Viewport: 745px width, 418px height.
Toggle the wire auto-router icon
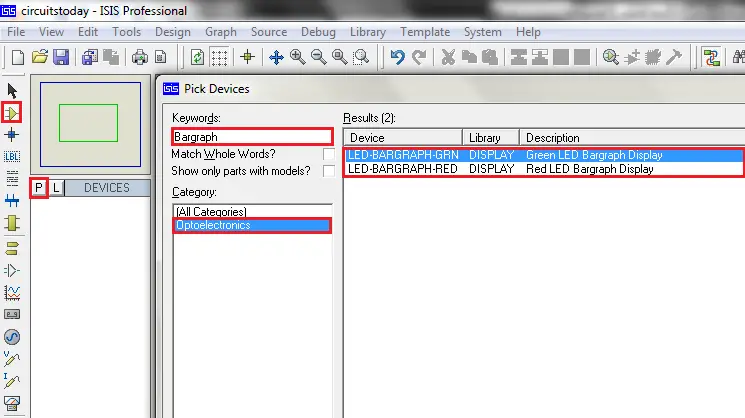(711, 57)
